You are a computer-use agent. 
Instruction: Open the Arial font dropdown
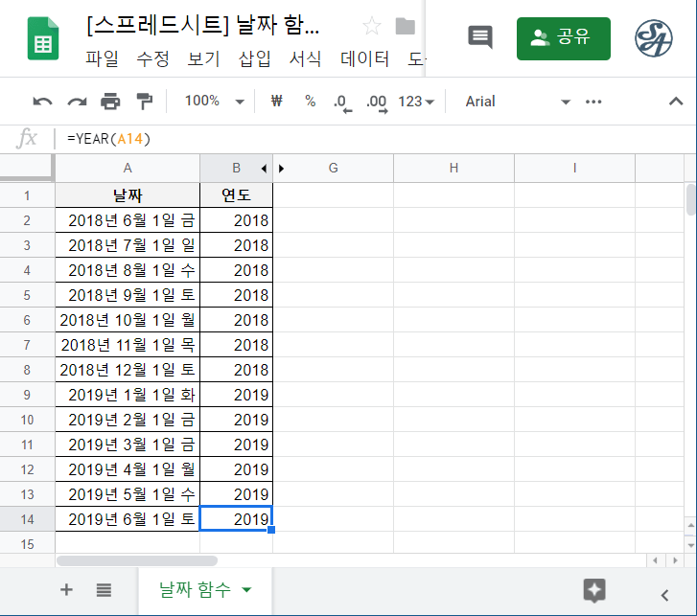pos(518,102)
